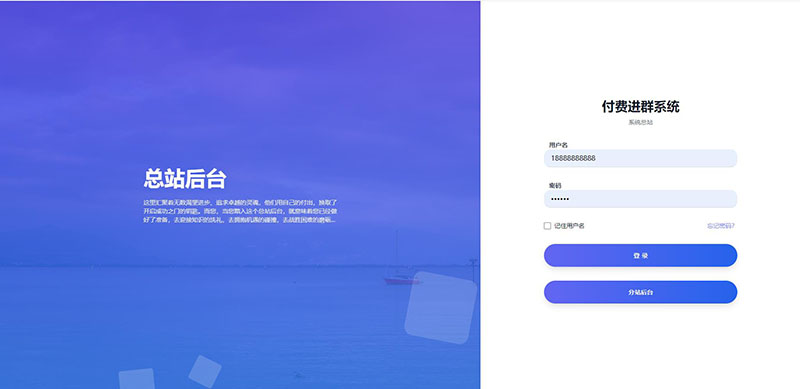This screenshot has height=389, width=800.
Task: Click the red sailboat on the water
Action: pos(403,280)
